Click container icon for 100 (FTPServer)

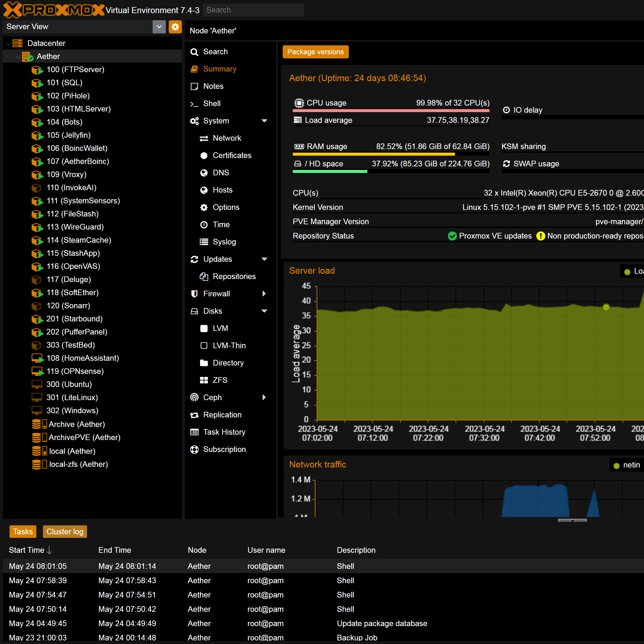[37, 70]
